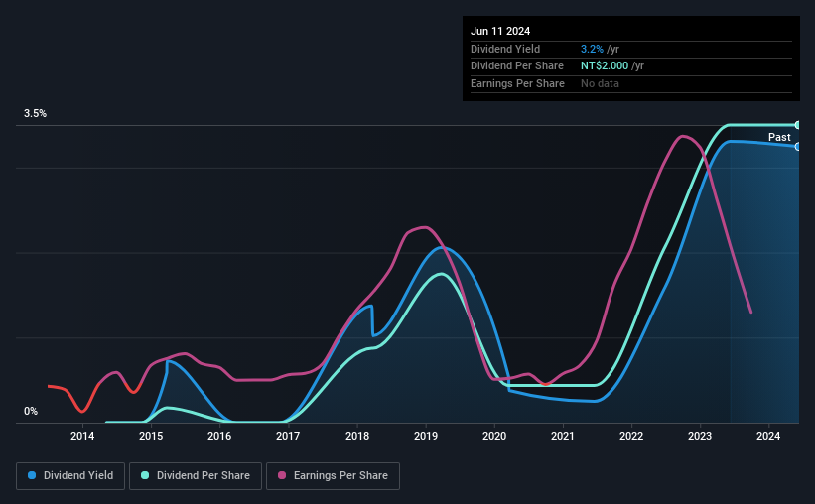Click the 0% y-axis label

point(31,411)
